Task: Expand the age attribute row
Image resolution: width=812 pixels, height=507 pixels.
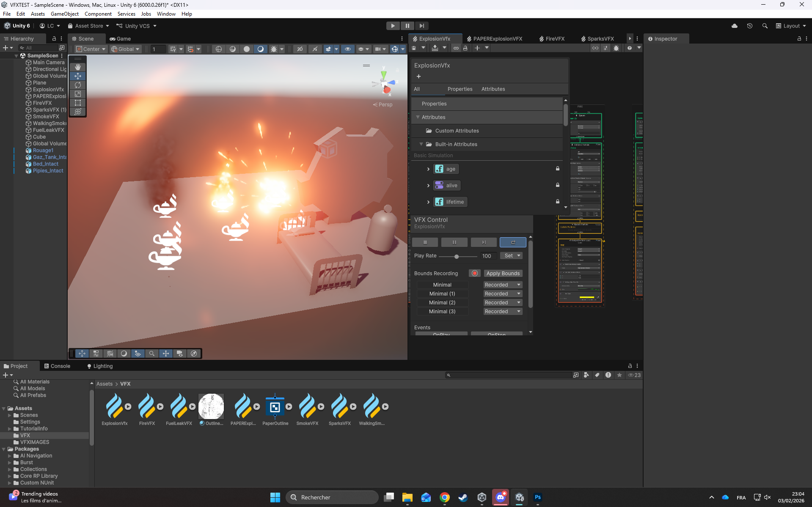Action: 428,169
